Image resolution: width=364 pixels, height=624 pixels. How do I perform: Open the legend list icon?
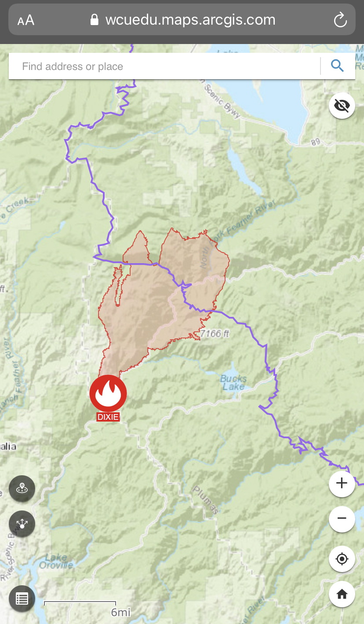[22, 598]
